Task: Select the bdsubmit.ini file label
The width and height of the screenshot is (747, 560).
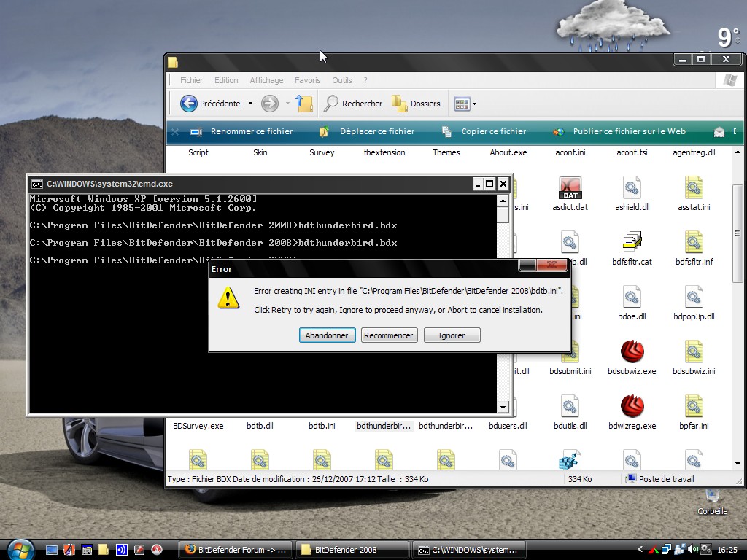Action: [x=570, y=371]
